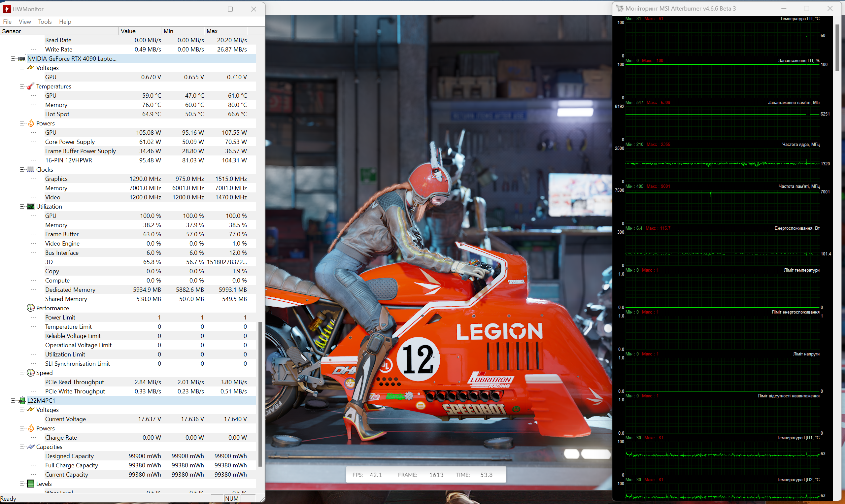
Task: Click the Performance section icon
Action: [x=31, y=308]
